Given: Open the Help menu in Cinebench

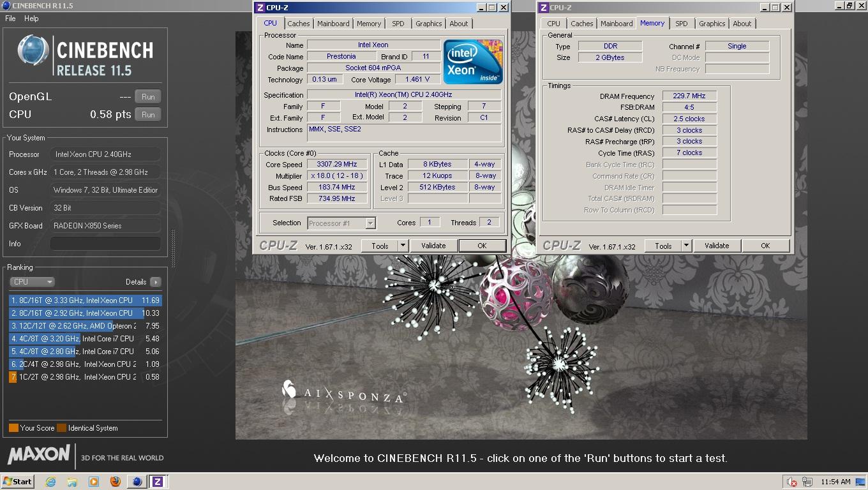Looking at the screenshot, I should click(31, 19).
